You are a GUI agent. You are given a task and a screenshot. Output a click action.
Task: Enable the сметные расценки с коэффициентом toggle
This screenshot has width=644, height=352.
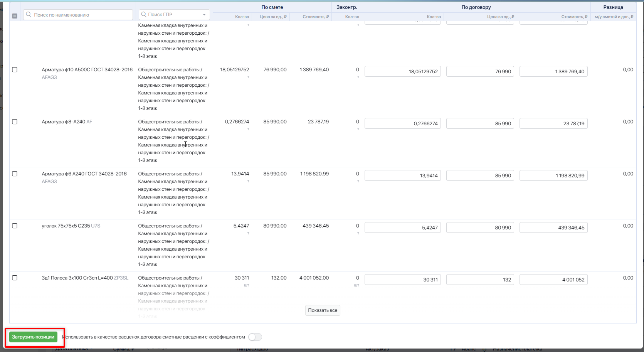255,337
